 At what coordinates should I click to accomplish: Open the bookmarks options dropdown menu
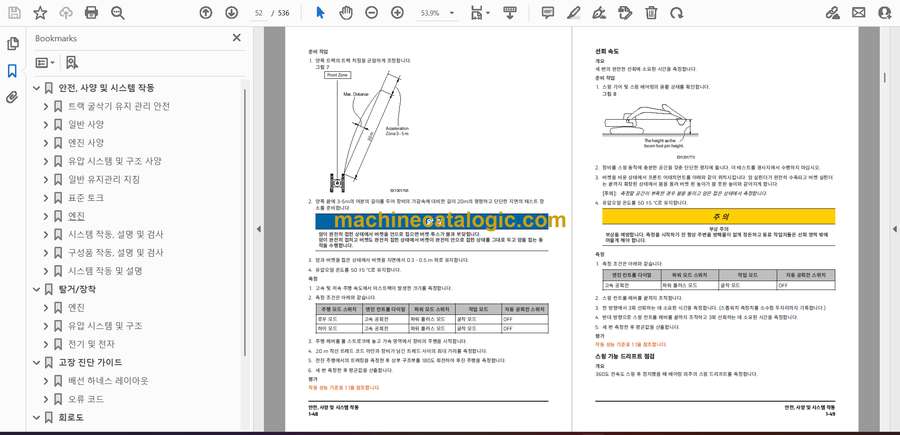point(45,63)
